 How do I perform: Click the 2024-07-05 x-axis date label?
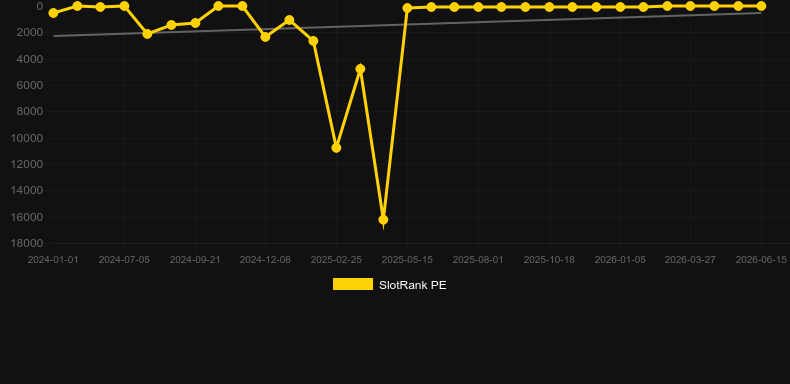tap(124, 260)
